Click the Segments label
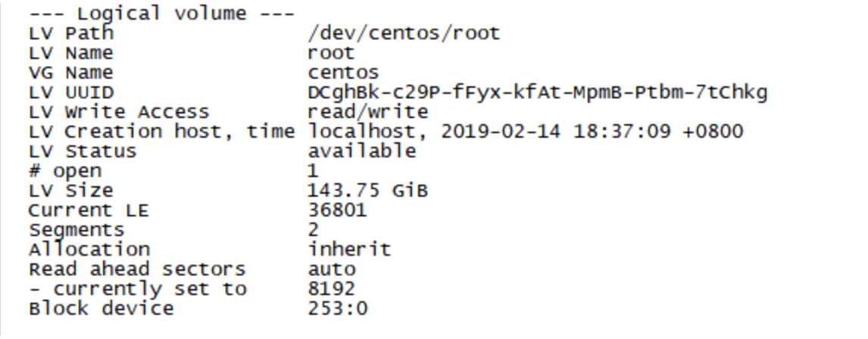The height and width of the screenshot is (339, 868). pos(76,230)
